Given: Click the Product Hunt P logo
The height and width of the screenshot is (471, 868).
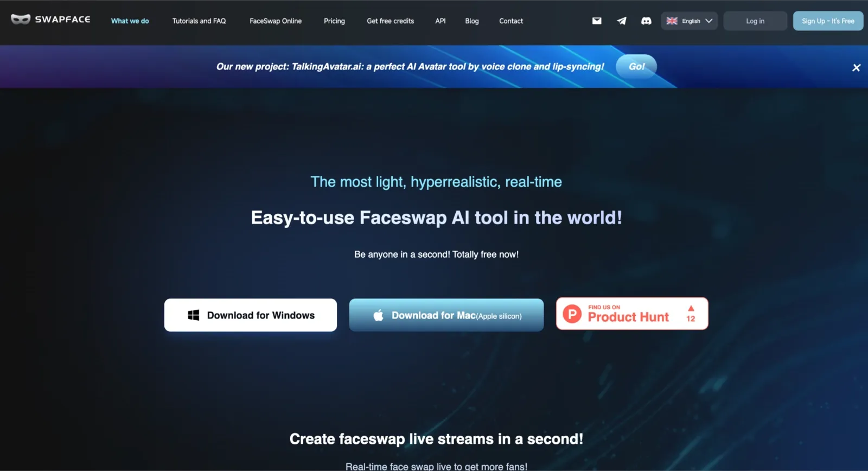Looking at the screenshot, I should tap(572, 314).
